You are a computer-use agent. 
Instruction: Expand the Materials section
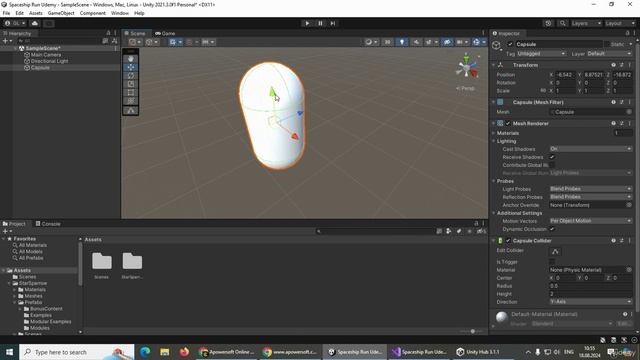[x=493, y=133]
